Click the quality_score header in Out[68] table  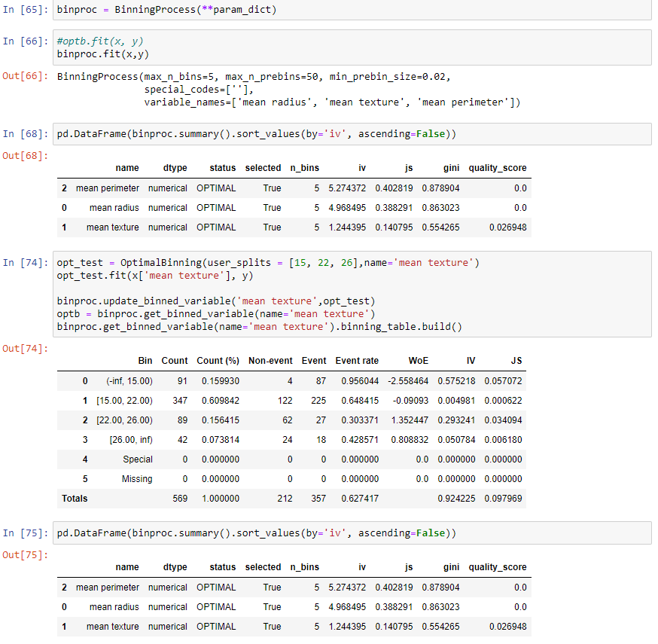[x=498, y=167]
